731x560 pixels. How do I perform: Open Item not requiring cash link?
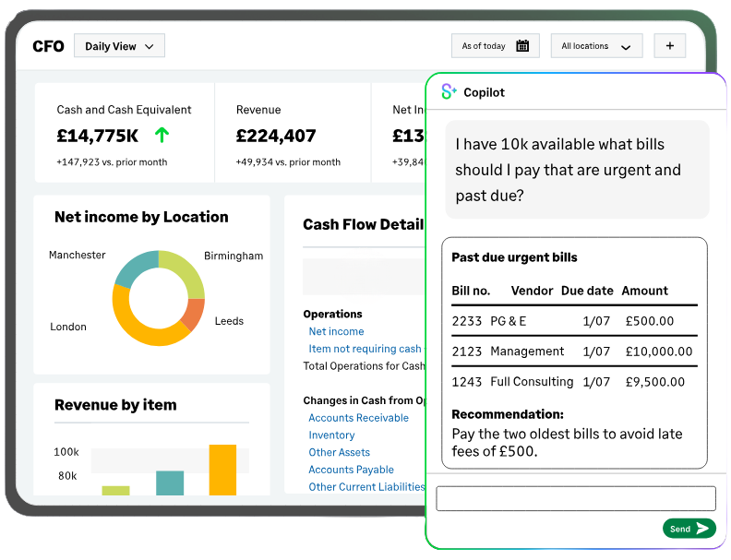pyautogui.click(x=365, y=349)
